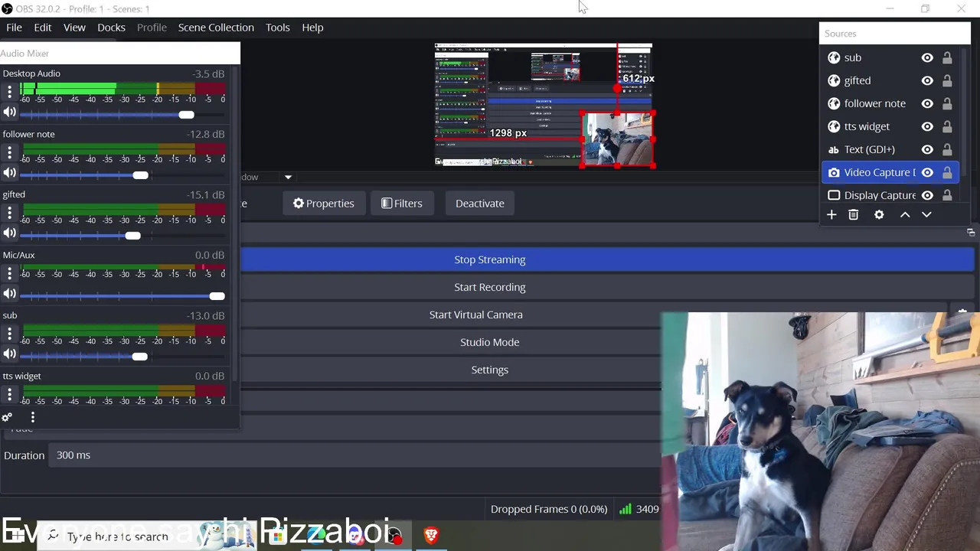
Task: Expand the dropdown arrow below the preview
Action: (x=288, y=177)
